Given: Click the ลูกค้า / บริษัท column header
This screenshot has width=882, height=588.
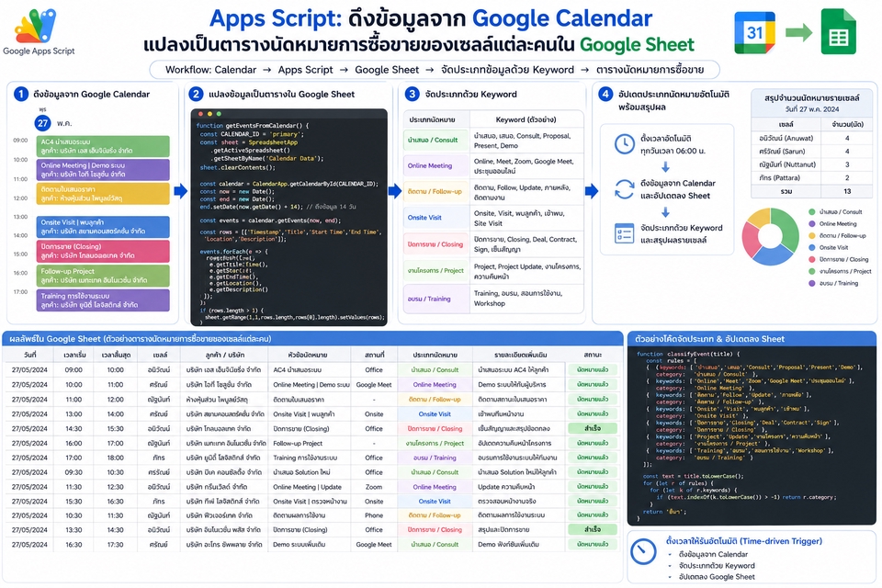Looking at the screenshot, I should pyautogui.click(x=225, y=355).
